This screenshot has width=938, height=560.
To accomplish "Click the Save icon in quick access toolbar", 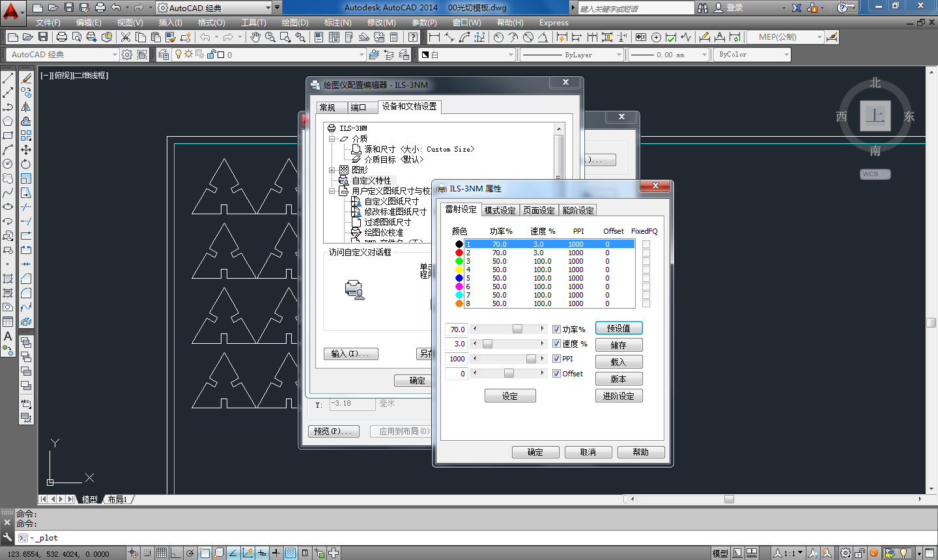I will coord(69,8).
